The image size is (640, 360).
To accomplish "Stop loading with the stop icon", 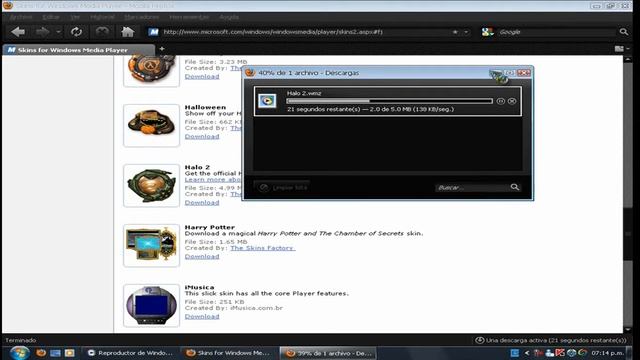I will 102,32.
